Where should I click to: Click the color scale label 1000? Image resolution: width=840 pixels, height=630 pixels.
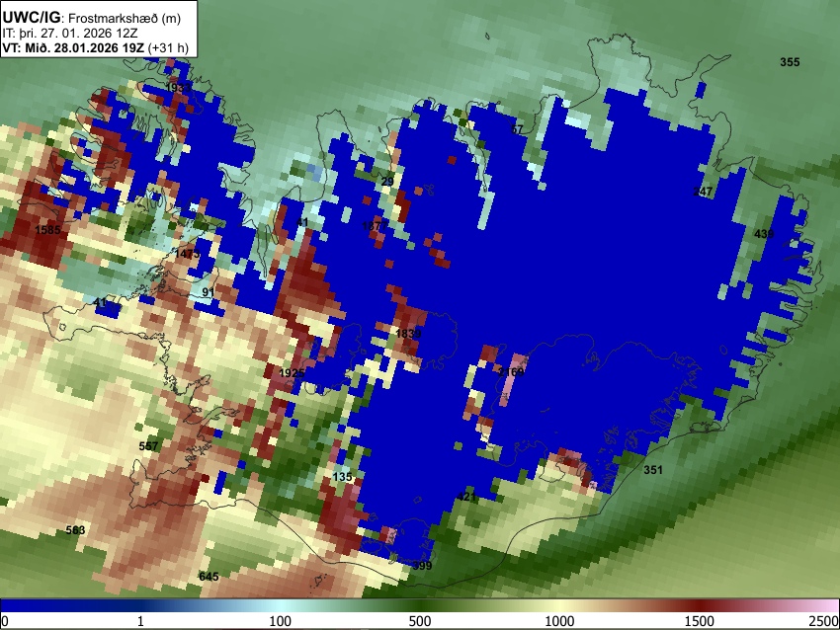[559, 621]
